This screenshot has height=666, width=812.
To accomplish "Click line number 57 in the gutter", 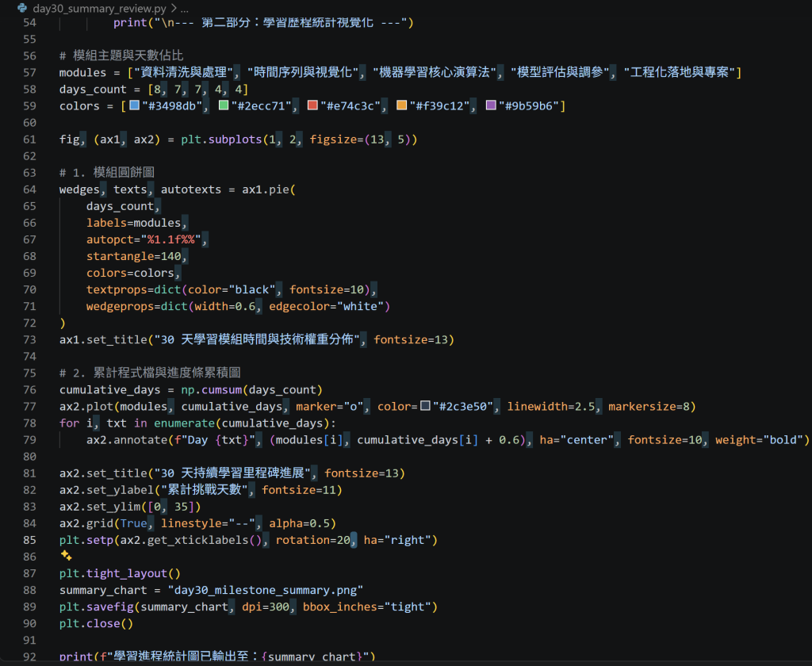I will pyautogui.click(x=29, y=72).
